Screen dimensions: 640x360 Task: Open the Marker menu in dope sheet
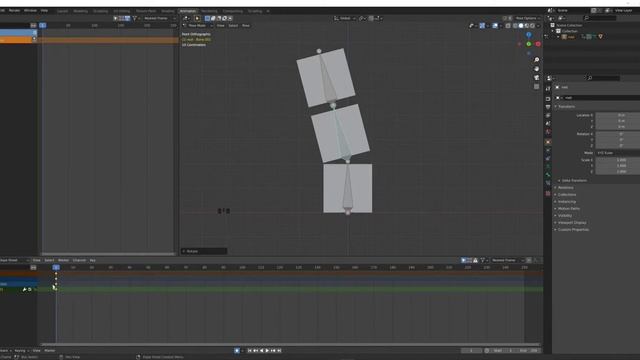pyautogui.click(x=63, y=260)
